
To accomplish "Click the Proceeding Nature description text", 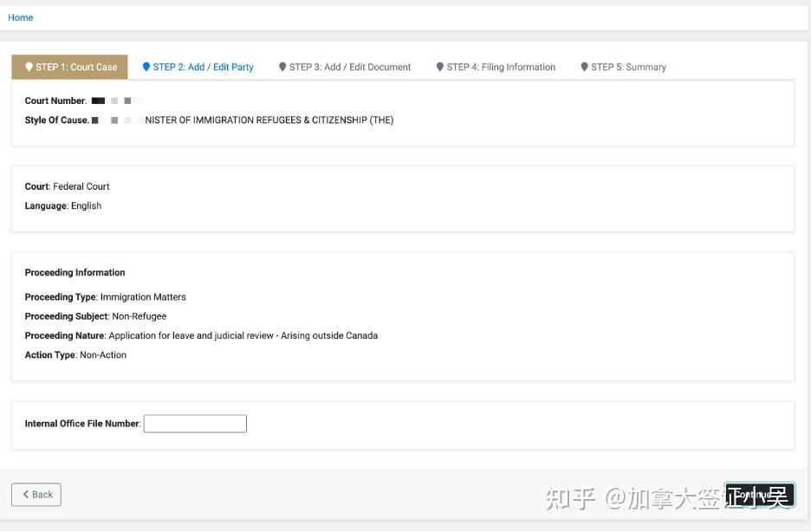I will [243, 335].
